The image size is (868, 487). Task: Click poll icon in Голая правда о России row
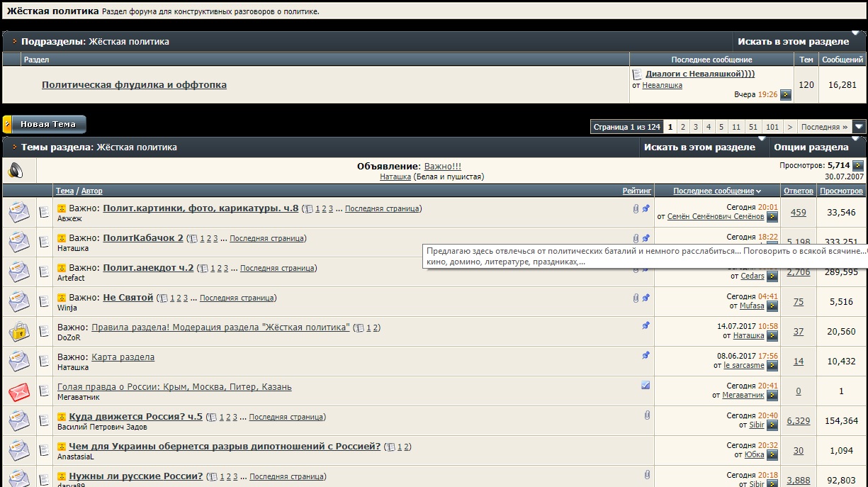[646, 385]
